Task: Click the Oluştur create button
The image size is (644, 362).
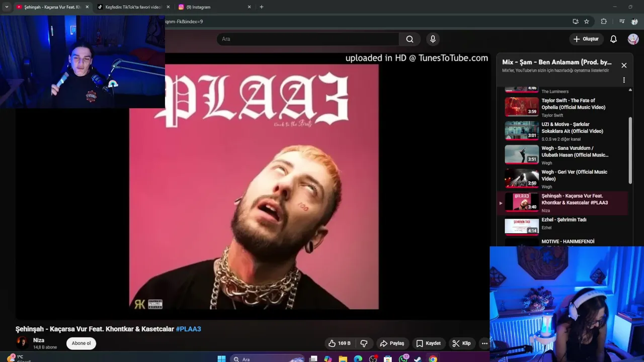Action: click(x=586, y=39)
